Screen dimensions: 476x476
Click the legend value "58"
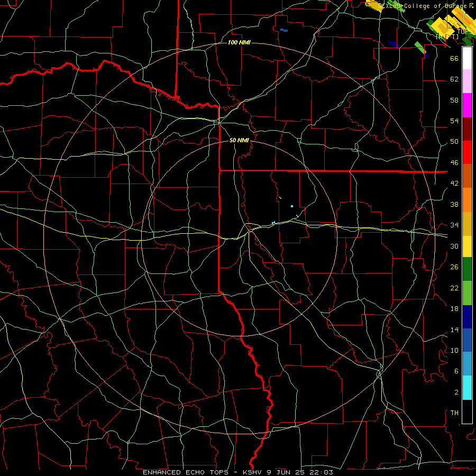[454, 100]
